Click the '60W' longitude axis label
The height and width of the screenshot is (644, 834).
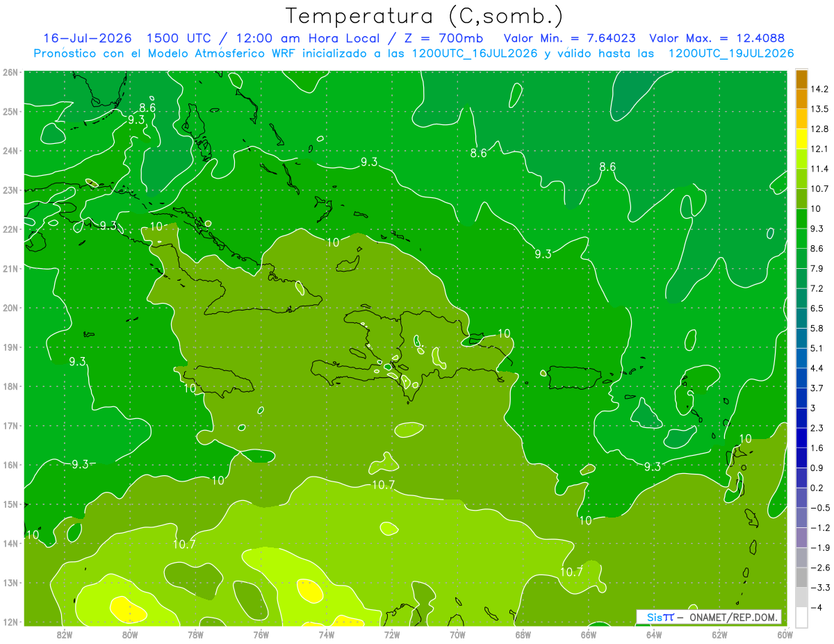click(785, 635)
